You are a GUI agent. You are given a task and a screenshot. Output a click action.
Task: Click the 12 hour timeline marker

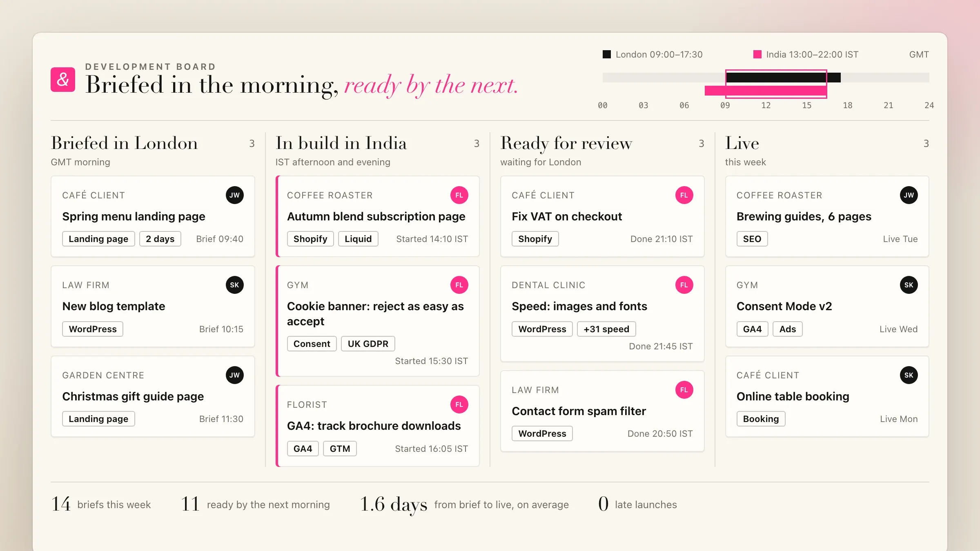[x=766, y=105]
